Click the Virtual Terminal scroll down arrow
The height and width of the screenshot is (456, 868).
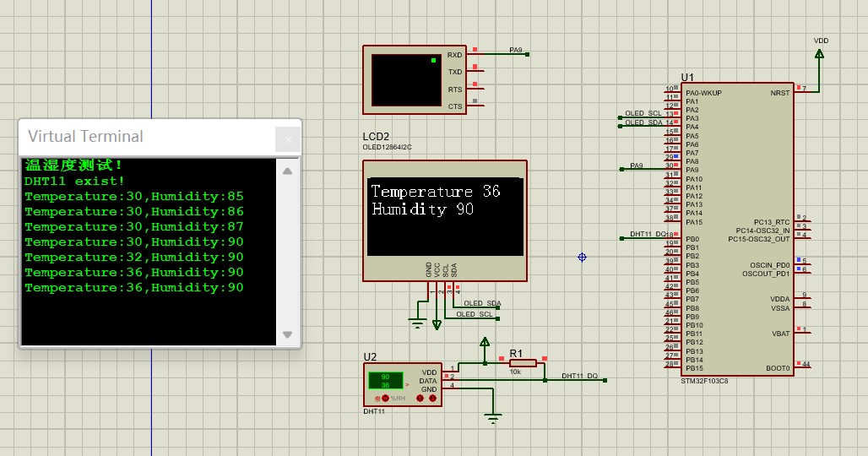tap(288, 334)
